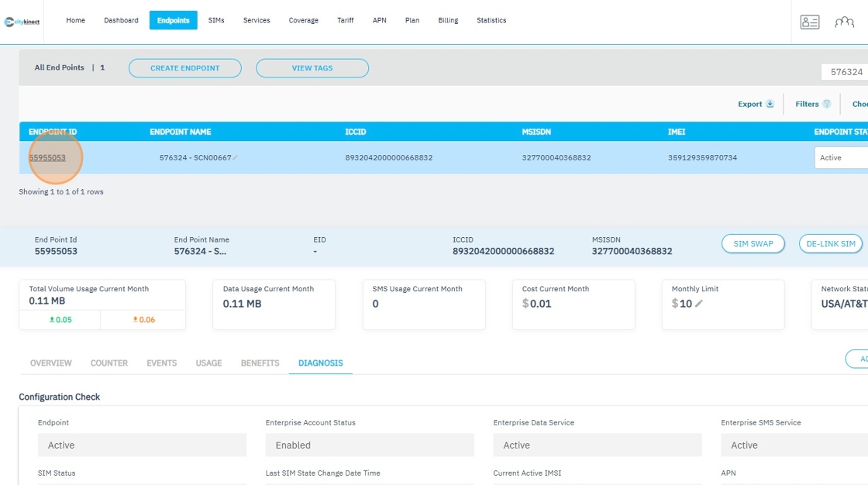Click the citykinect logo
Screen dimensions: 868x485
[x=21, y=22]
